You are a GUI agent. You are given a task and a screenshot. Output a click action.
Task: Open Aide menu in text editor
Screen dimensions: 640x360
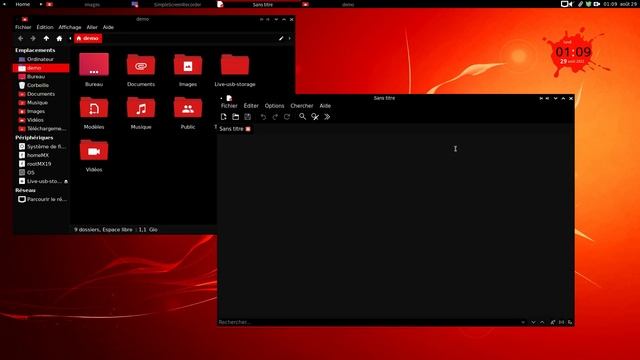[325, 106]
